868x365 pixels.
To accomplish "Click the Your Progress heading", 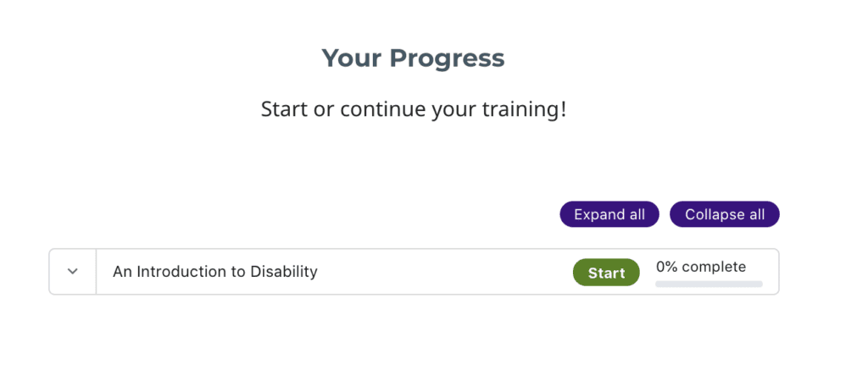I will [413, 58].
